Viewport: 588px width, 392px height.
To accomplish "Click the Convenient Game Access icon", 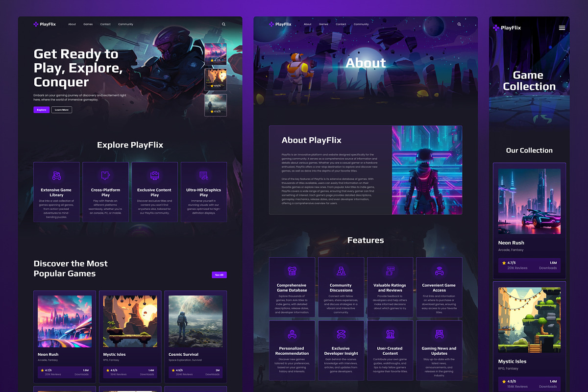I will point(439,270).
